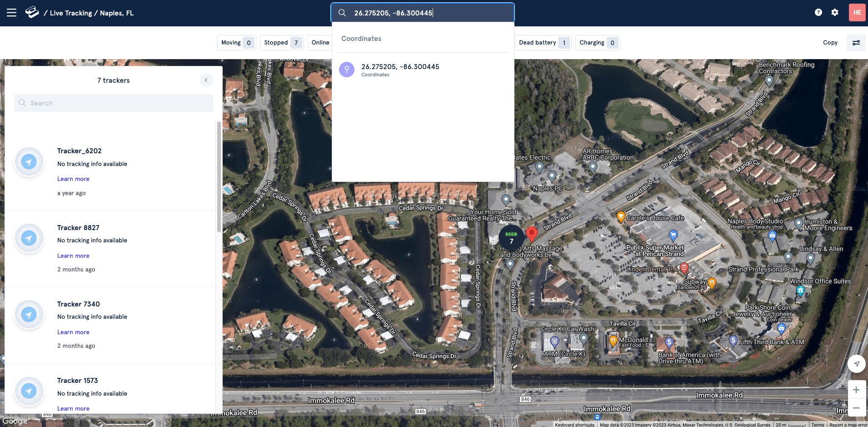Click the Google logo on map

[15, 421]
